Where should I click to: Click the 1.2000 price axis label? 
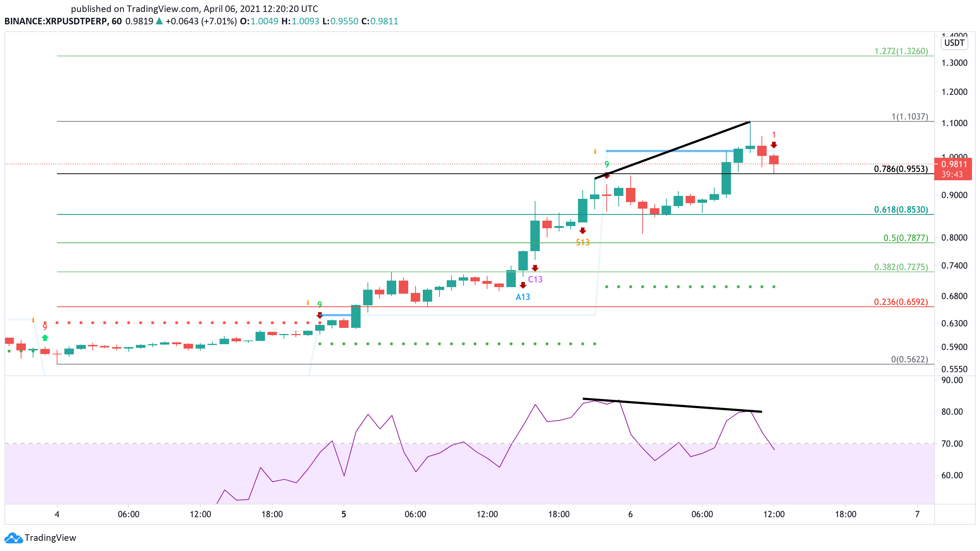(954, 92)
